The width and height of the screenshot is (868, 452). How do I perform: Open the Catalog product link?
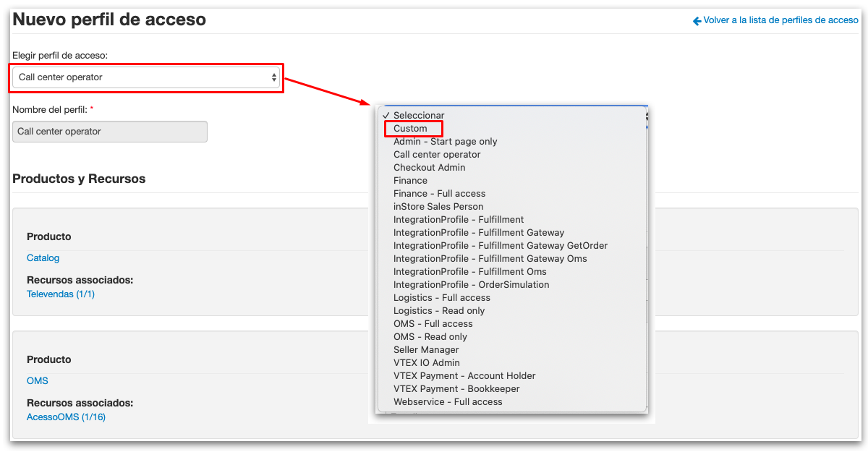[x=43, y=258]
